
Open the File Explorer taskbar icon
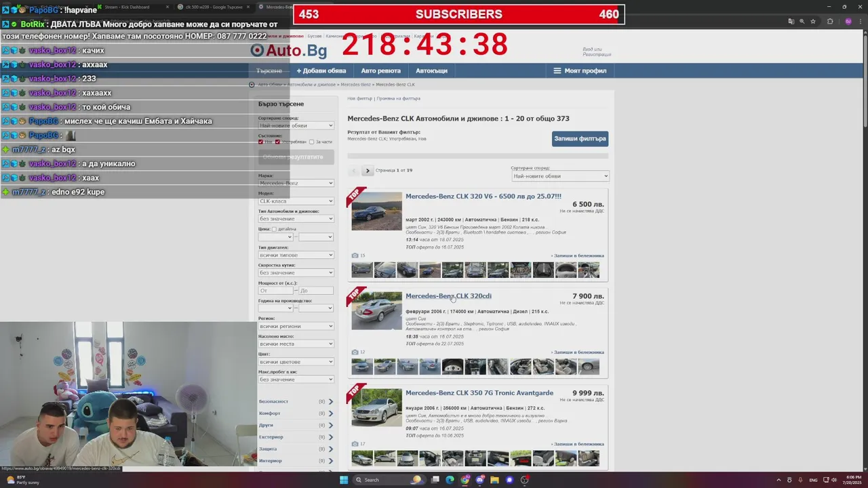[x=494, y=480]
